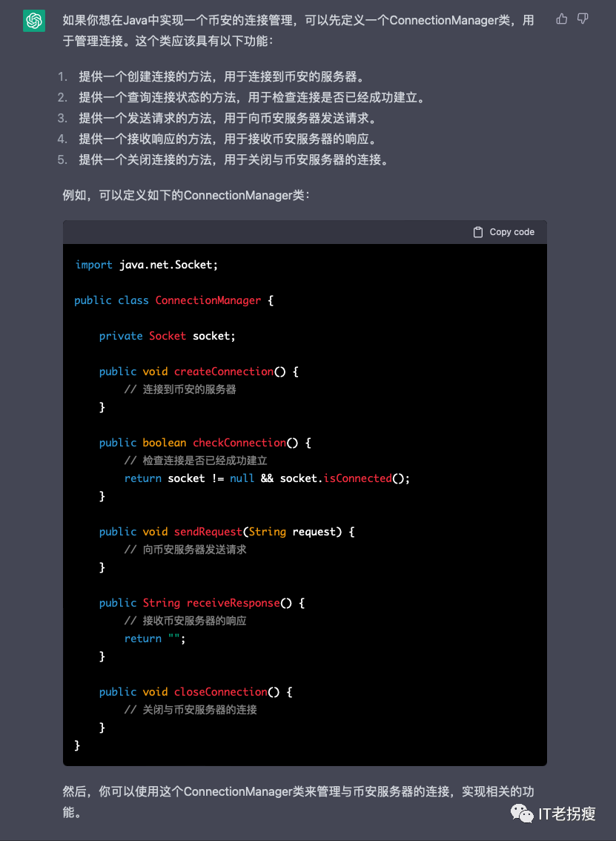Image resolution: width=616 pixels, height=841 pixels.
Task: Click the comment '// 检查连接是否已经成功建立'
Action: click(x=196, y=461)
